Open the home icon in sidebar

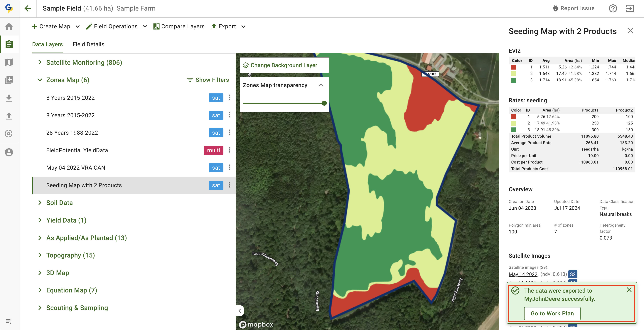(x=9, y=26)
